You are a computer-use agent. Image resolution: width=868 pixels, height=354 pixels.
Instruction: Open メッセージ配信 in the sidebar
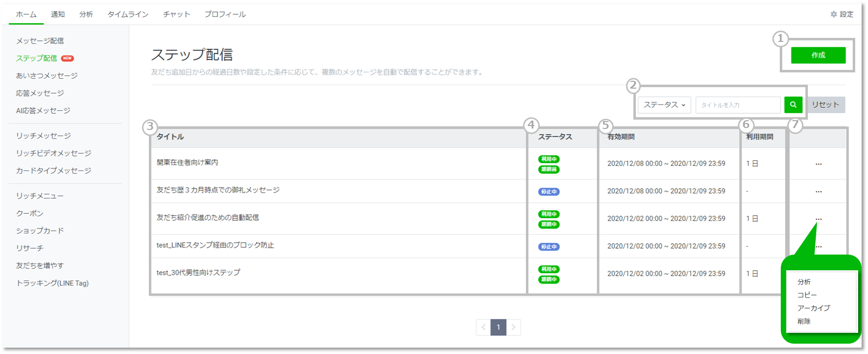pos(40,41)
